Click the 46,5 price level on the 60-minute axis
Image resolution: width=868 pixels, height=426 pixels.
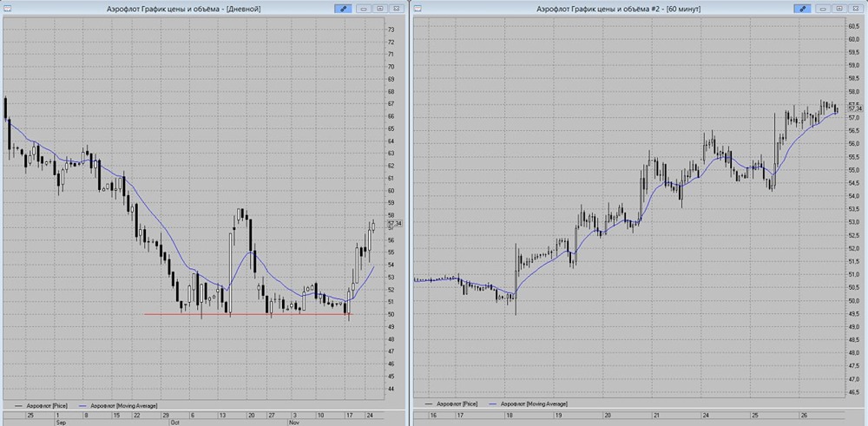pos(853,392)
